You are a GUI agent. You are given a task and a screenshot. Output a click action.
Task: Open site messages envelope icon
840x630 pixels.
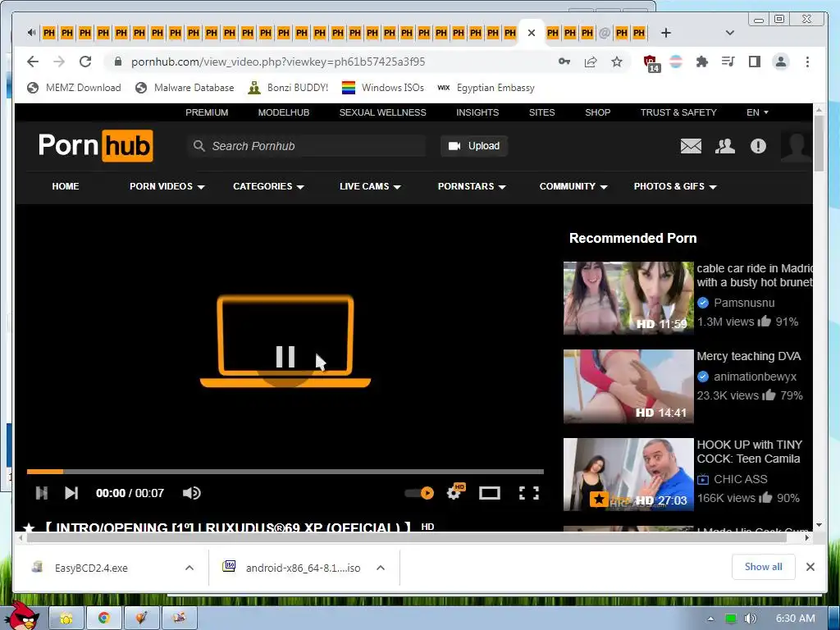click(x=691, y=146)
